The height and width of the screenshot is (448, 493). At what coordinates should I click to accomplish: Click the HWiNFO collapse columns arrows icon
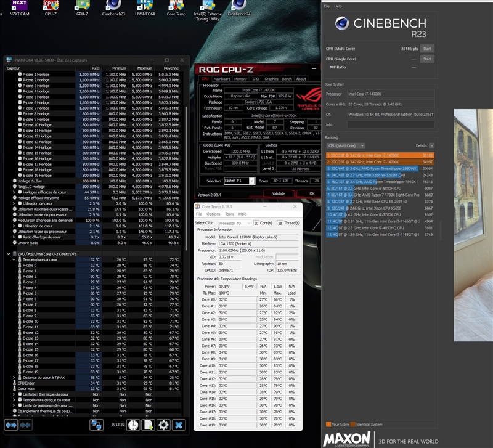25,425
